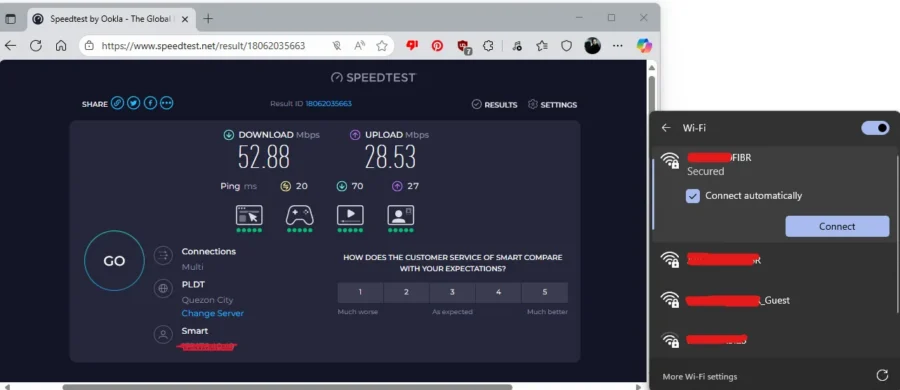900x390 pixels.
Task: Click the PLDT server globe icon
Action: click(x=164, y=289)
